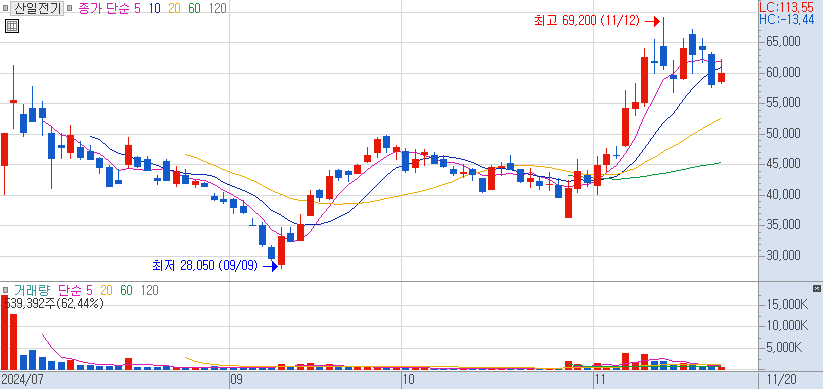The height and width of the screenshot is (389, 823).
Task: Click the small square marker left of 산일전기
Action: coord(5,8)
